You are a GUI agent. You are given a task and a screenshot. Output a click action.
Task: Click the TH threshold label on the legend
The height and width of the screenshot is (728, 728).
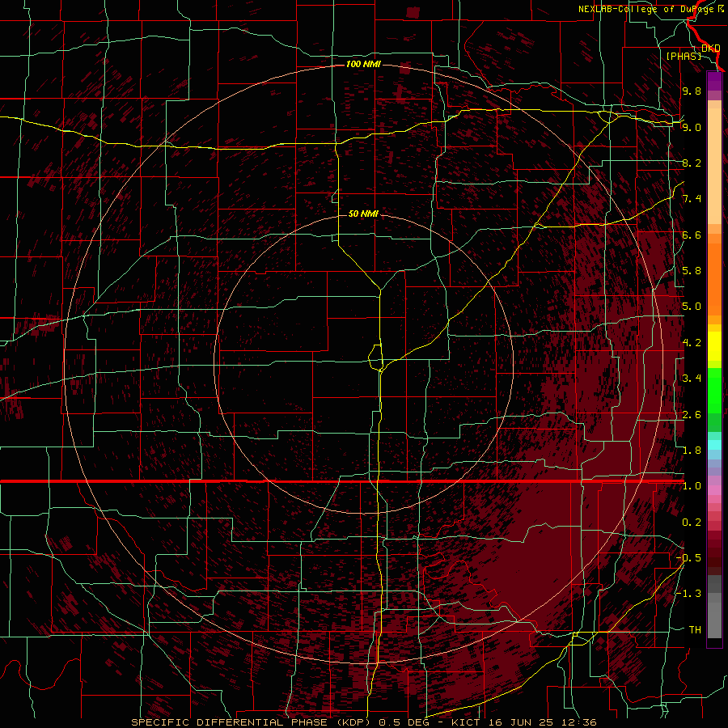click(695, 630)
